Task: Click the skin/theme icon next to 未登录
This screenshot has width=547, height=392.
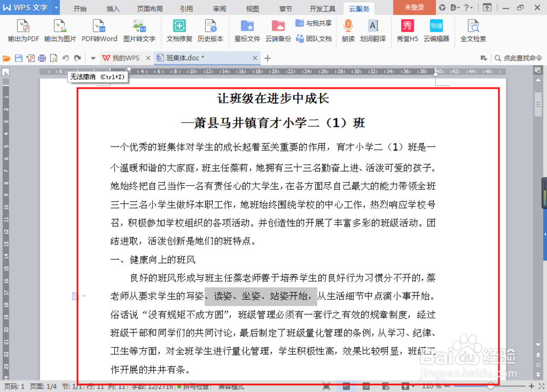Action: tap(443, 7)
